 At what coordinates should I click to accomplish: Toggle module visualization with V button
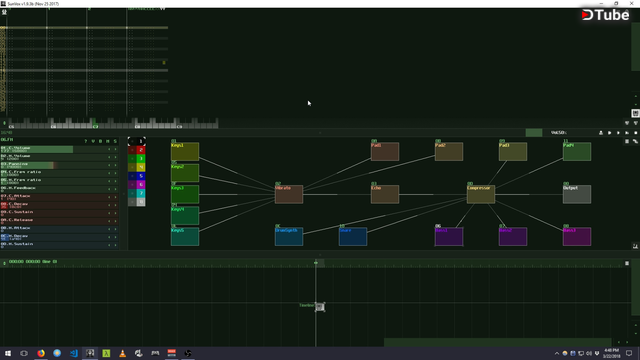[93, 141]
